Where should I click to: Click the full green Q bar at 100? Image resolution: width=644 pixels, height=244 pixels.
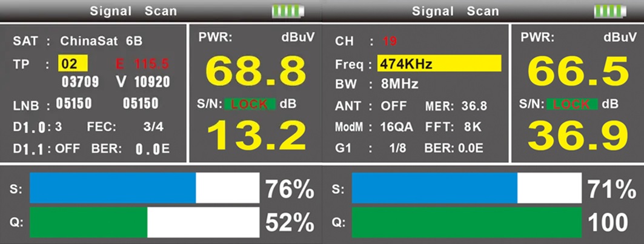(466, 222)
